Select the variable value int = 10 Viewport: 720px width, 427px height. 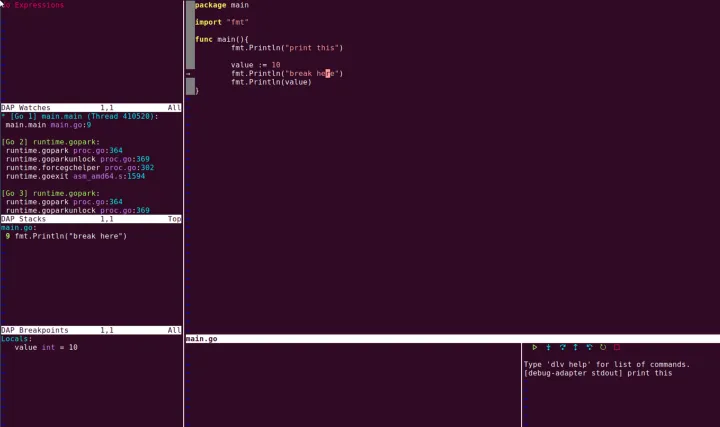[46, 348]
